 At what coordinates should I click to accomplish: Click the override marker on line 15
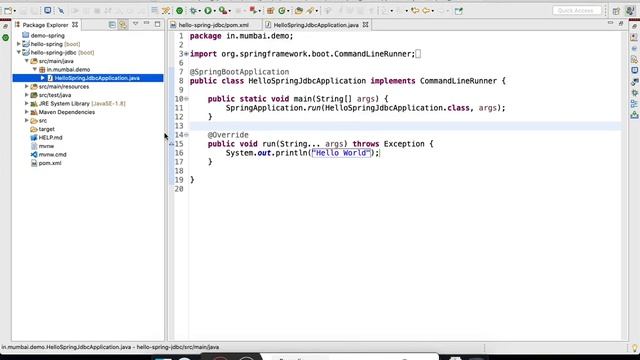[171, 144]
